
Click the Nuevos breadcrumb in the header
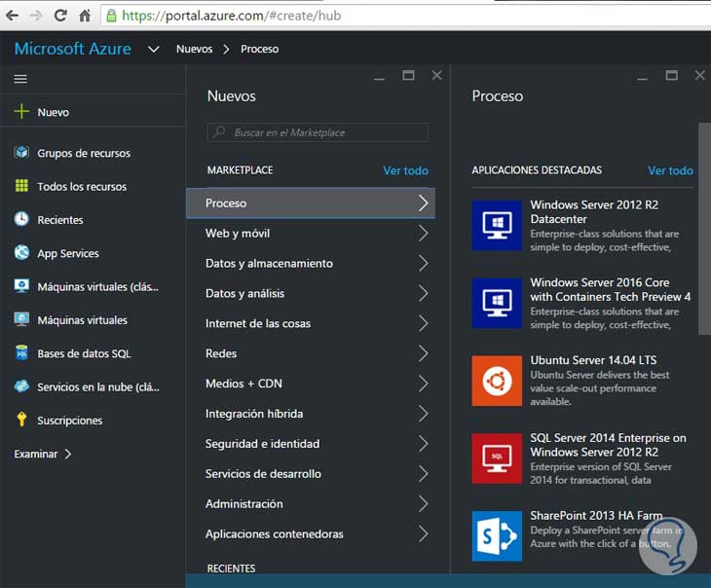tap(194, 49)
